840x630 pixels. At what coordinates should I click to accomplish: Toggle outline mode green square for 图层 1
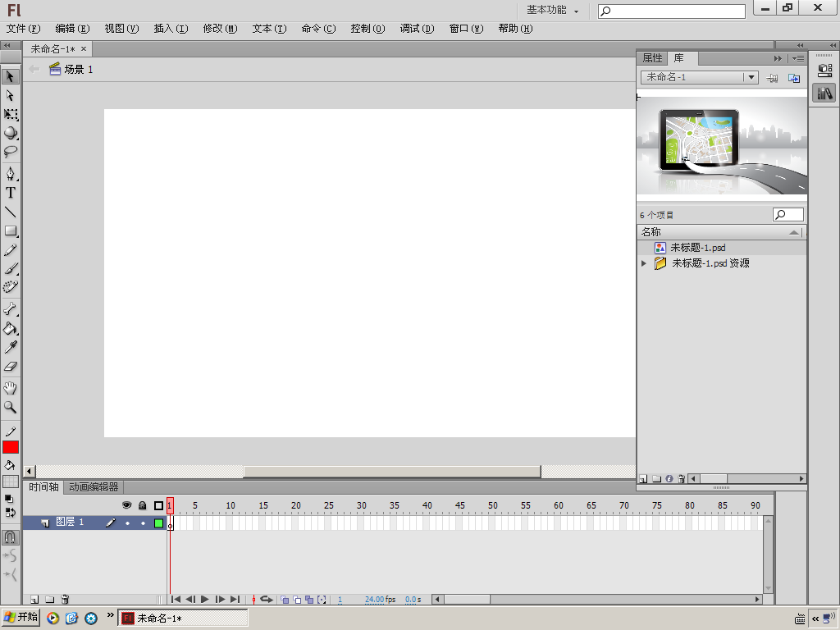coord(158,523)
